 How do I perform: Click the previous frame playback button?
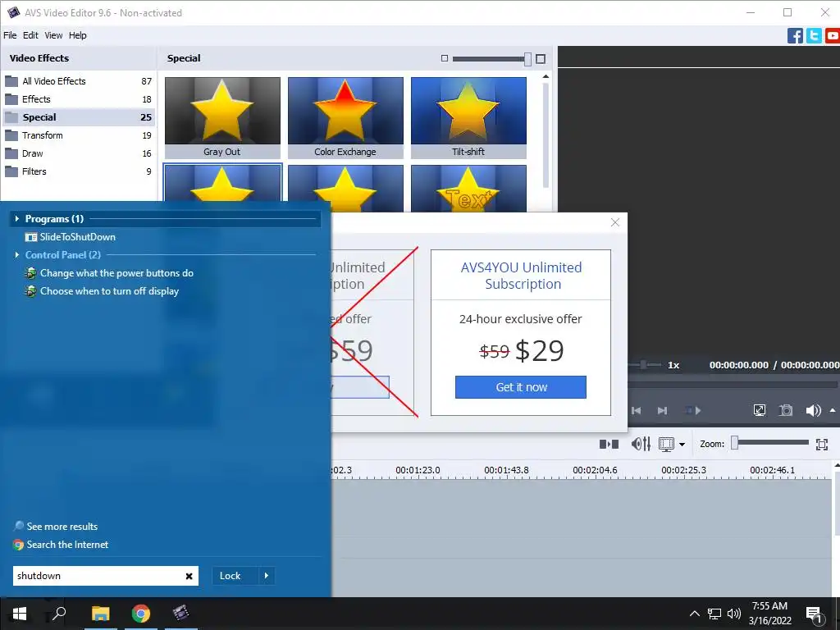click(636, 410)
